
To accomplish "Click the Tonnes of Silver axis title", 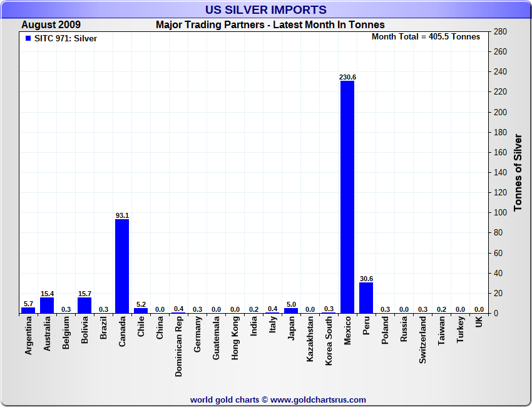I will pos(518,172).
